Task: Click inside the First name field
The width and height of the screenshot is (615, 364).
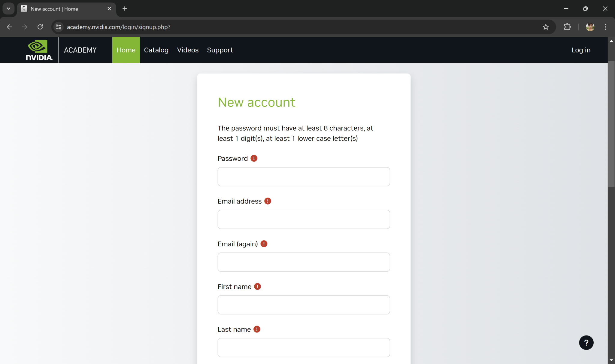Action: (304, 305)
